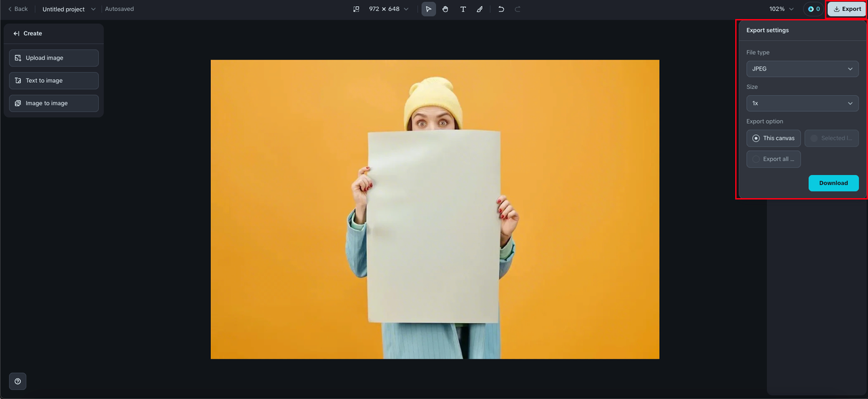Viewport: 868px width, 399px height.
Task: Click the canvas resize icon beside 972 × 648
Action: 356,9
